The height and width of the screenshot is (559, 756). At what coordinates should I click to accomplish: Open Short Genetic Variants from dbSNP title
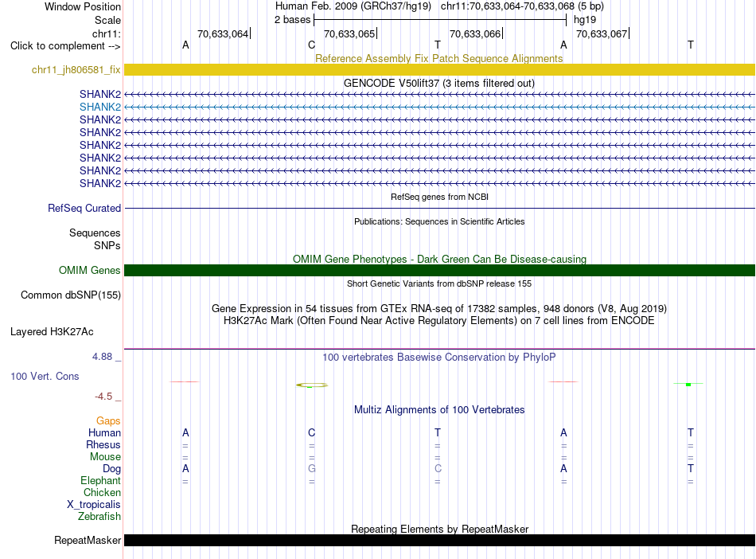tap(439, 283)
